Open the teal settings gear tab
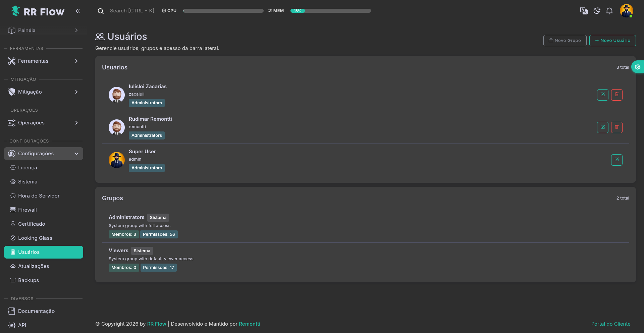 coord(637,67)
